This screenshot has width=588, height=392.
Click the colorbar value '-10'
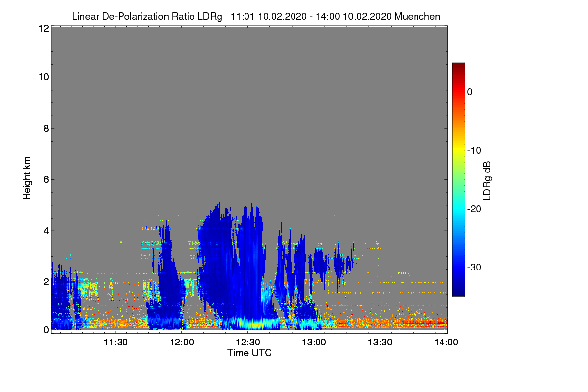pyautogui.click(x=474, y=150)
